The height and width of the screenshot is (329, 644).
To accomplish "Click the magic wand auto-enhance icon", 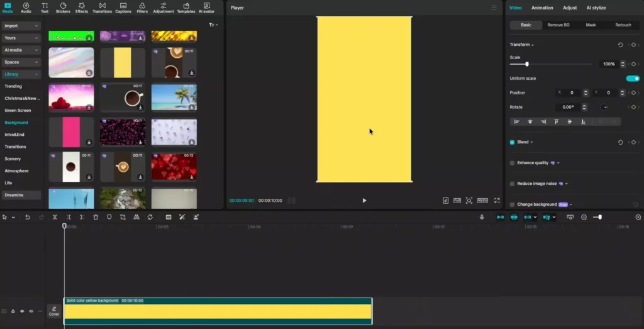I will 182,217.
